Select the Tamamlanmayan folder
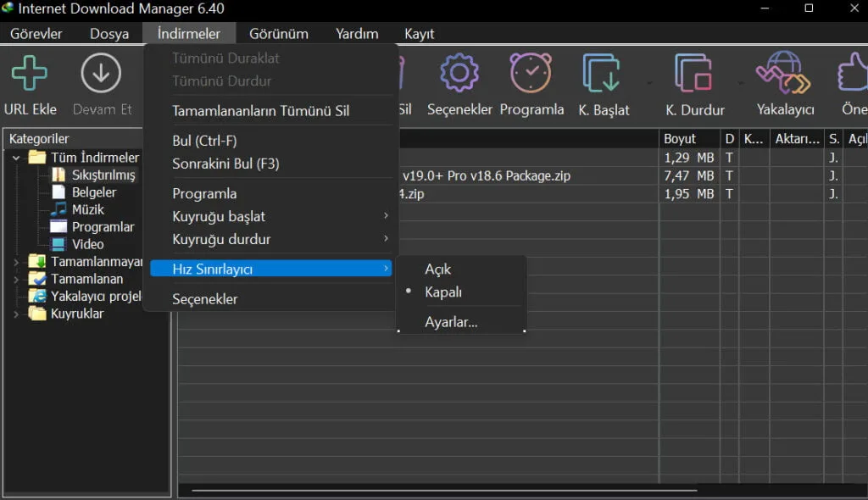The width and height of the screenshot is (868, 500). click(x=86, y=261)
